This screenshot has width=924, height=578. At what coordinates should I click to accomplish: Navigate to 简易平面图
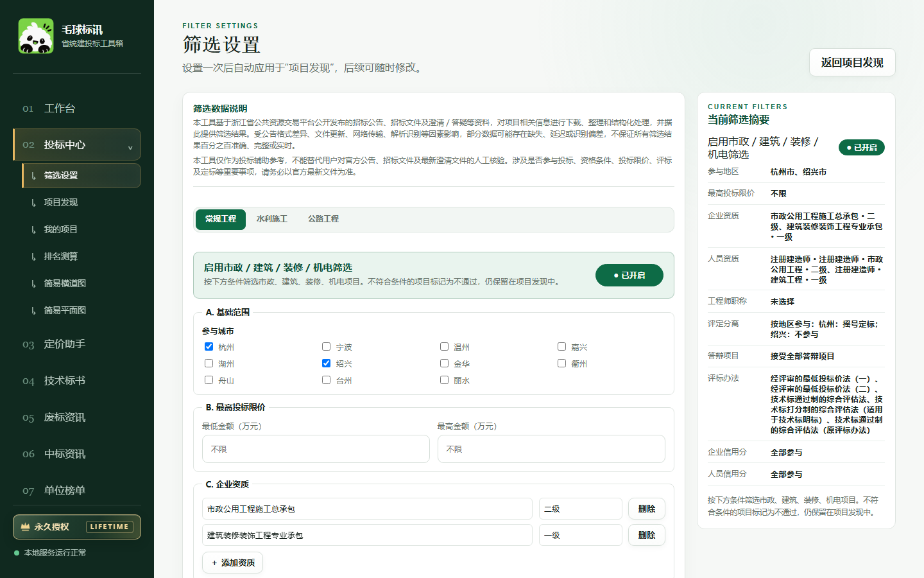click(81, 310)
